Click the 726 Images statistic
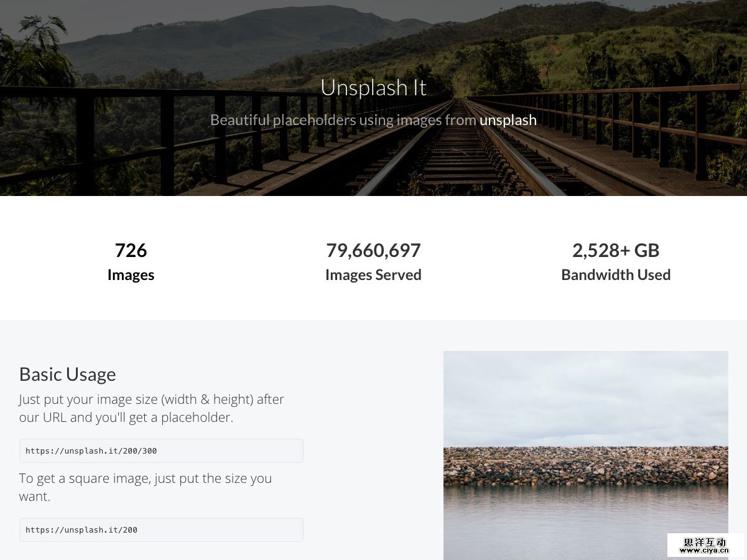 [x=131, y=250]
